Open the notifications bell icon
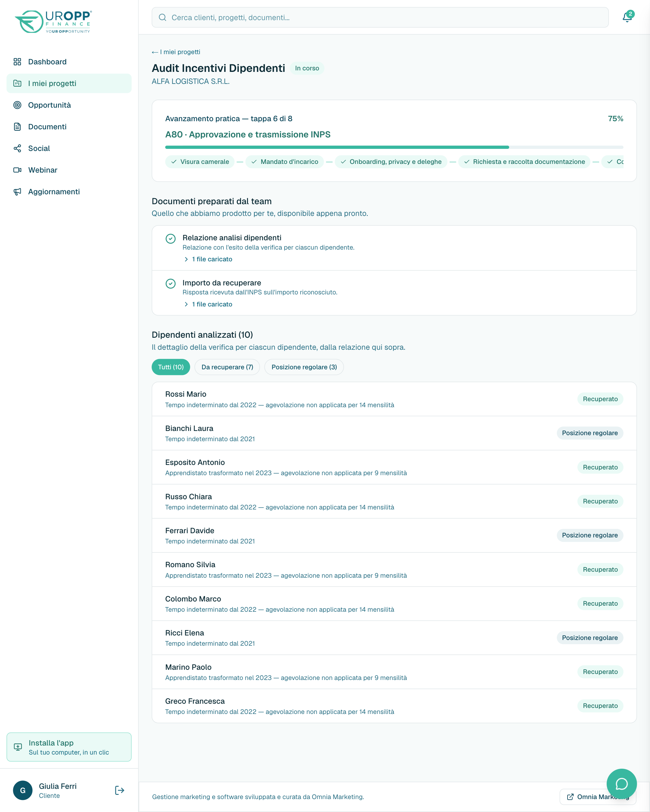The height and width of the screenshot is (812, 650). point(627,17)
